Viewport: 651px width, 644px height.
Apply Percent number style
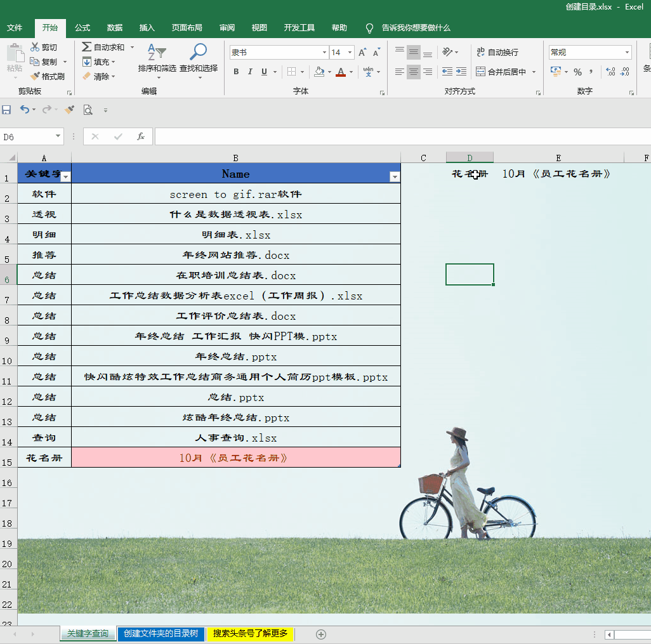tap(578, 72)
